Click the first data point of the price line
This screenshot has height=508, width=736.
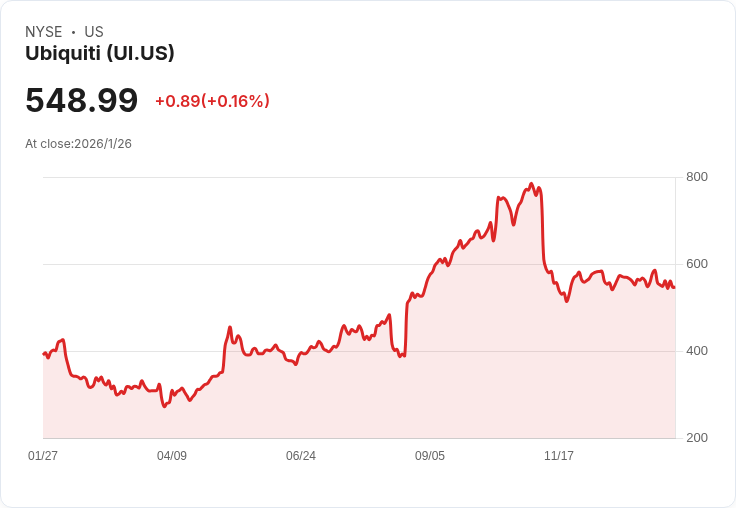click(x=44, y=354)
